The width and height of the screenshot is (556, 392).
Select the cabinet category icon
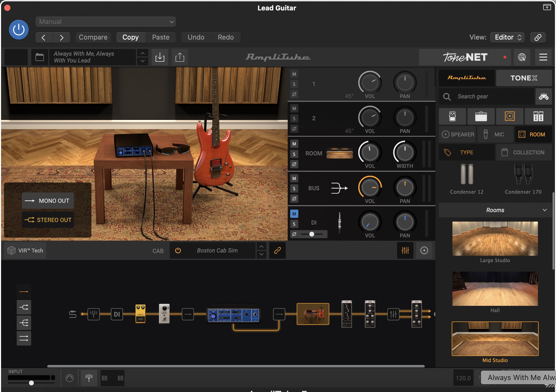coord(510,116)
